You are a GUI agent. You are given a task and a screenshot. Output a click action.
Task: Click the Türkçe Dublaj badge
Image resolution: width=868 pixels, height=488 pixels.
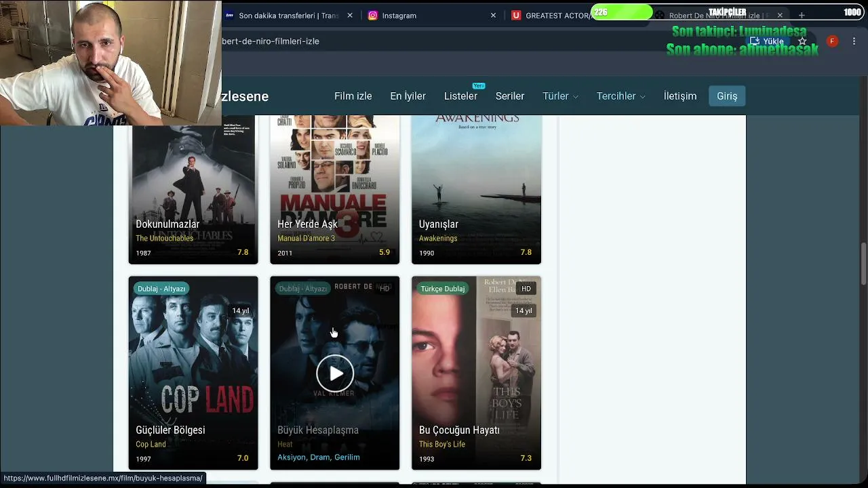(443, 289)
